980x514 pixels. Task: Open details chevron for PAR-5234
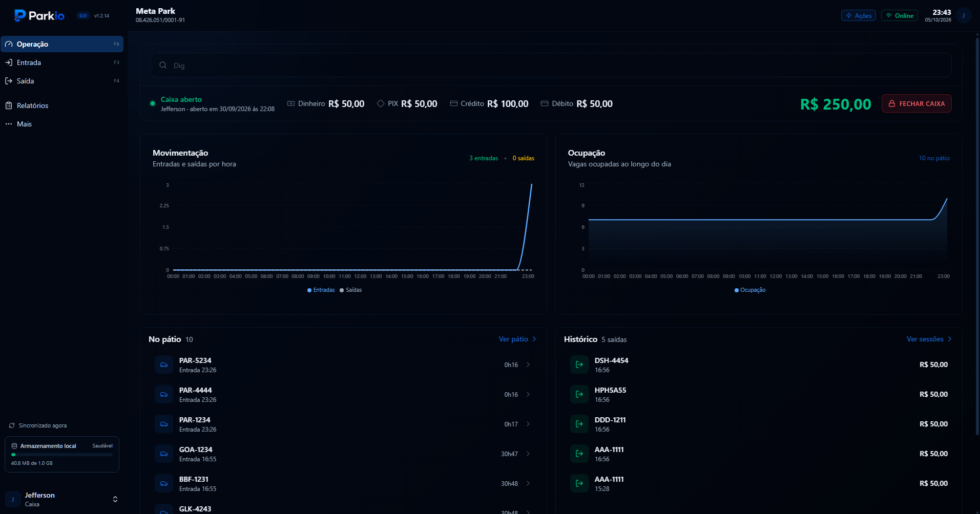(528, 365)
